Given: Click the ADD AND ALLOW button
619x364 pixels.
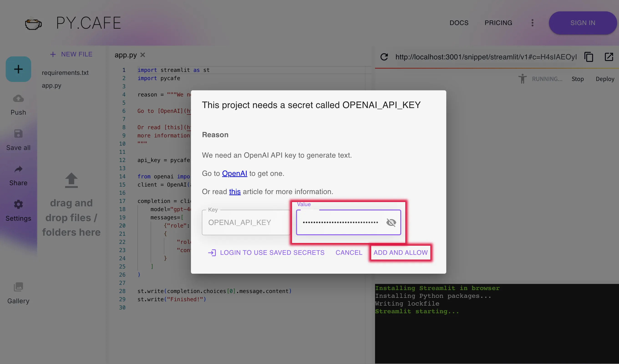Looking at the screenshot, I should coord(400,253).
